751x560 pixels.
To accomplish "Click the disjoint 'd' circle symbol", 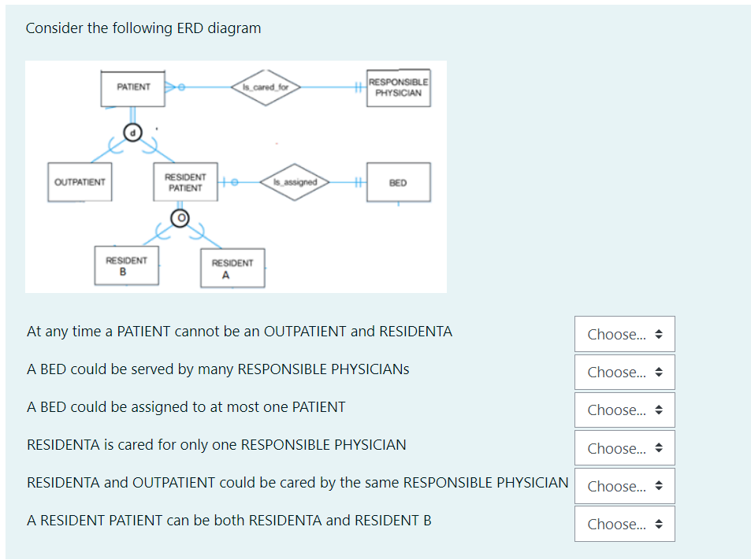I will coord(133,131).
